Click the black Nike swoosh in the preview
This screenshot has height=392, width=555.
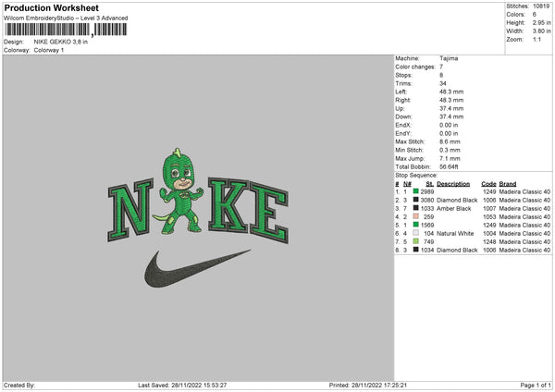pos(197,269)
